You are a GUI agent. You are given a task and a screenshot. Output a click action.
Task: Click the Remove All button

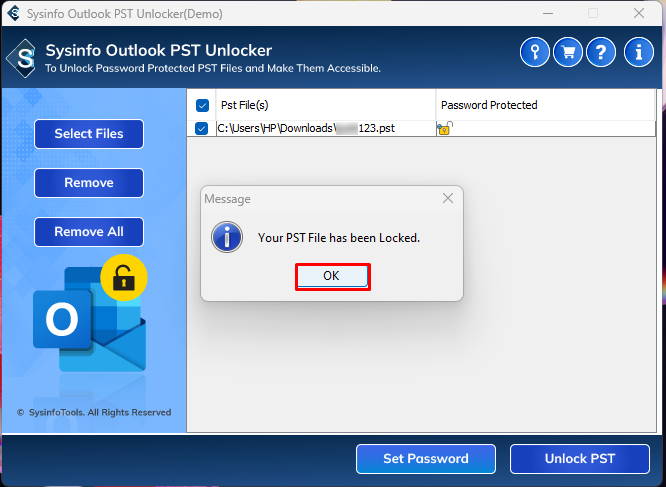(x=89, y=232)
